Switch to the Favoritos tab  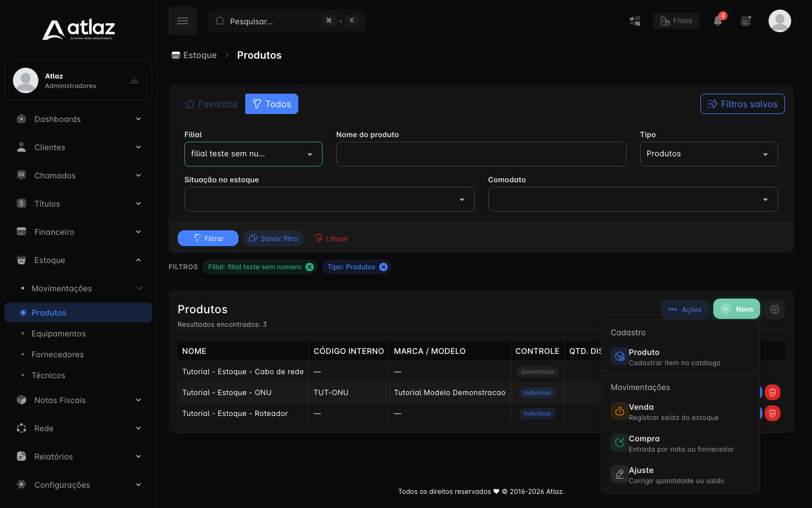tap(211, 104)
